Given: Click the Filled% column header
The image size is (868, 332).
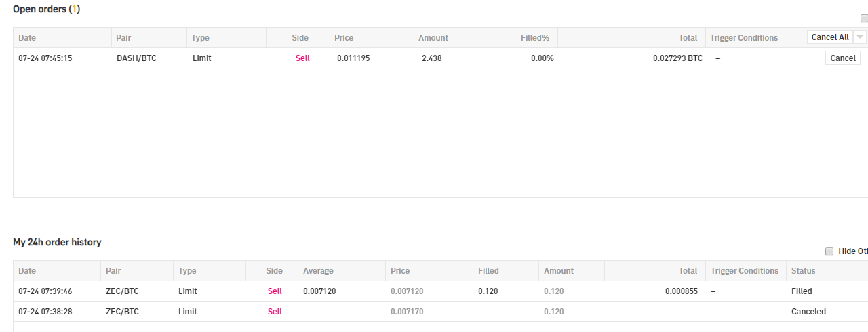Looking at the screenshot, I should [534, 38].
